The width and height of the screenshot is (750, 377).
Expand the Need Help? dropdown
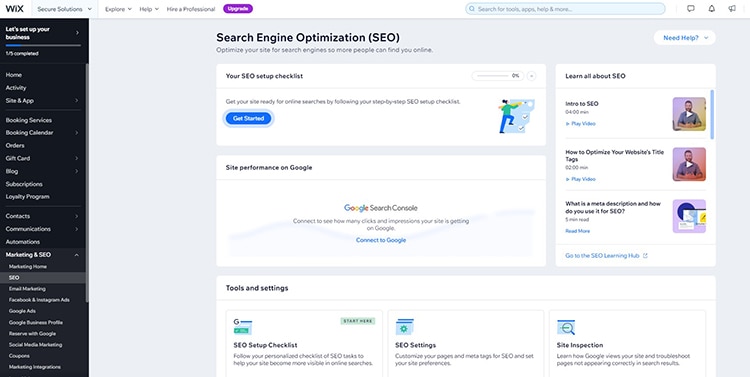coord(684,38)
